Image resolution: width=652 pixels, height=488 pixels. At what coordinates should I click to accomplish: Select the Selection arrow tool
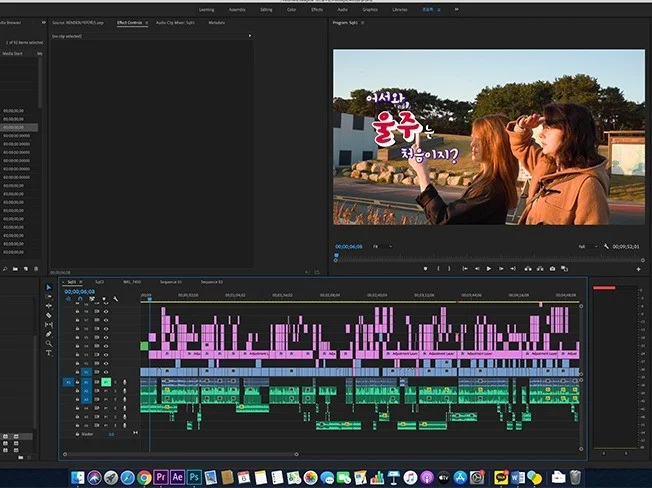pyautogui.click(x=49, y=288)
